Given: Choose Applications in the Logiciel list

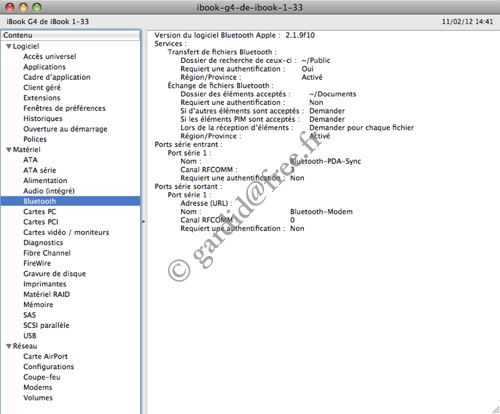Looking at the screenshot, I should [x=44, y=67].
